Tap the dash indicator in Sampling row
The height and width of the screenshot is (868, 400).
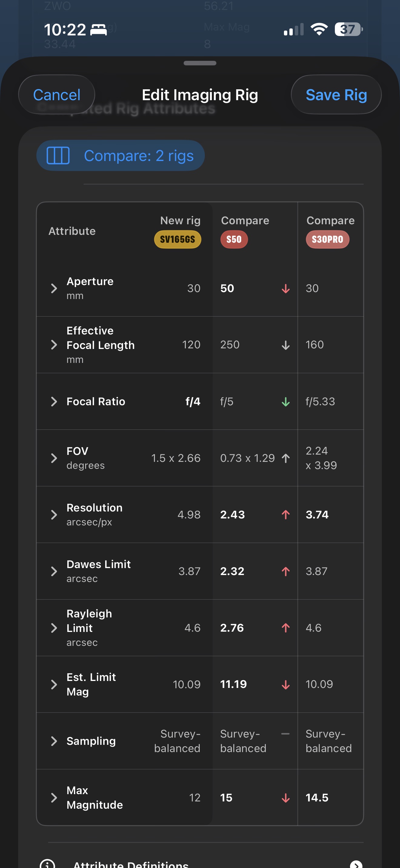[x=285, y=734]
